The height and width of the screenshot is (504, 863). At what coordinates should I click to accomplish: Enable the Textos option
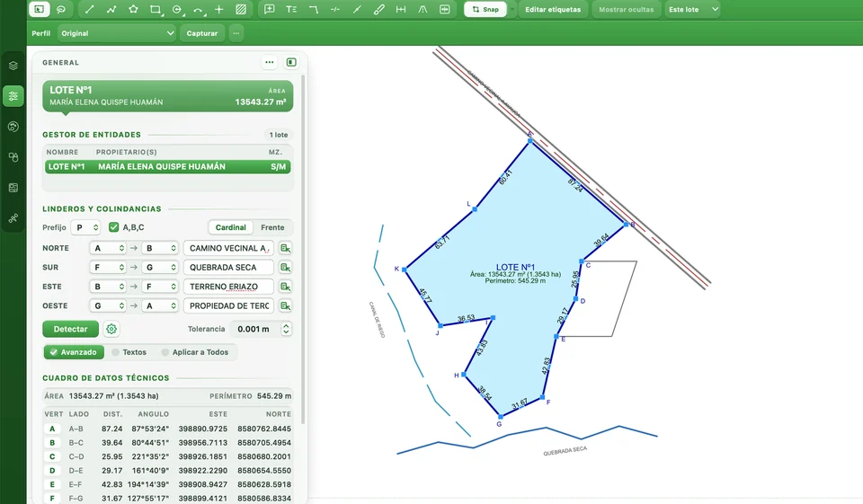click(129, 352)
